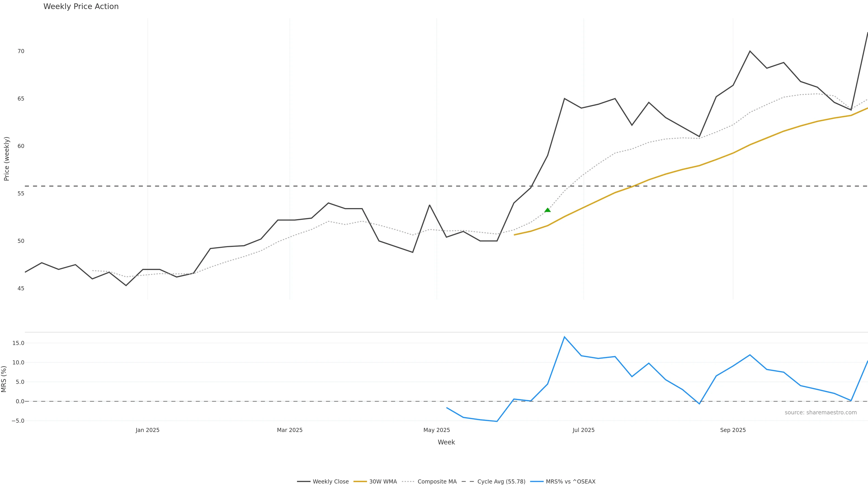Click the 45 price axis tick
The image size is (868, 488).
21,288
